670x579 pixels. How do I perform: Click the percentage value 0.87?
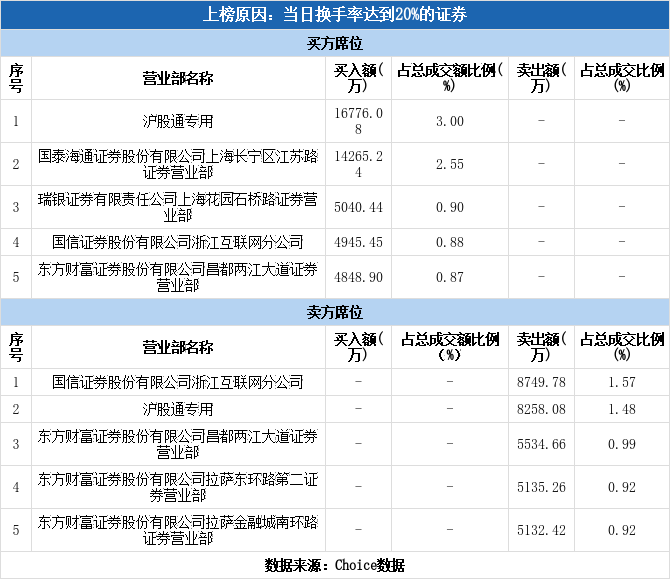point(450,277)
